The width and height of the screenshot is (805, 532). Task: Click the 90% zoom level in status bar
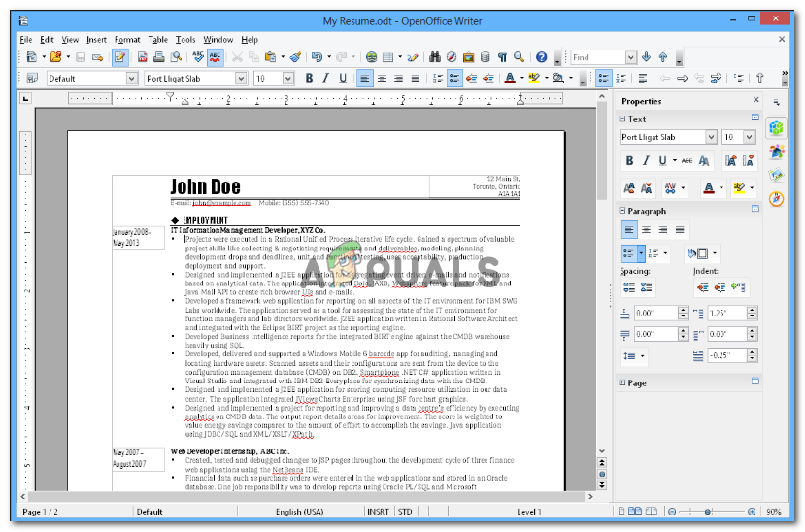pyautogui.click(x=774, y=512)
